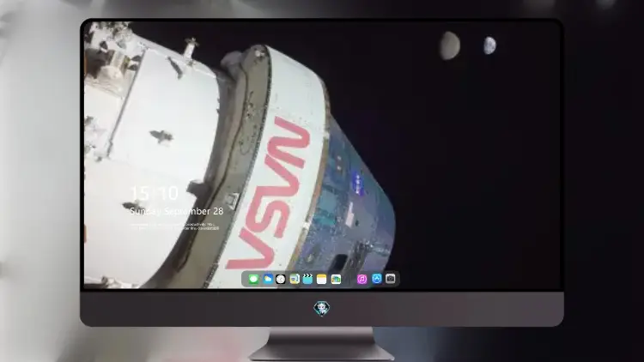This screenshot has height=362, width=644.
Task: Open the teal clapperboard video app in dock
Action: [x=307, y=279]
